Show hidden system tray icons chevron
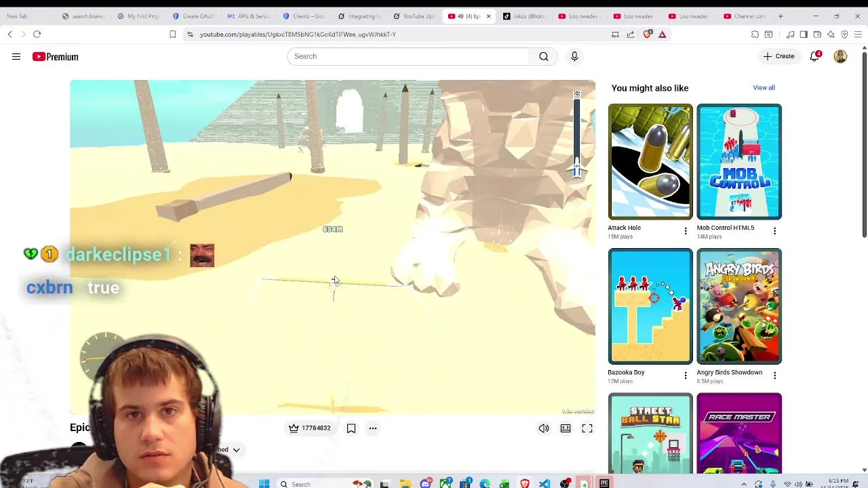 click(x=744, y=484)
